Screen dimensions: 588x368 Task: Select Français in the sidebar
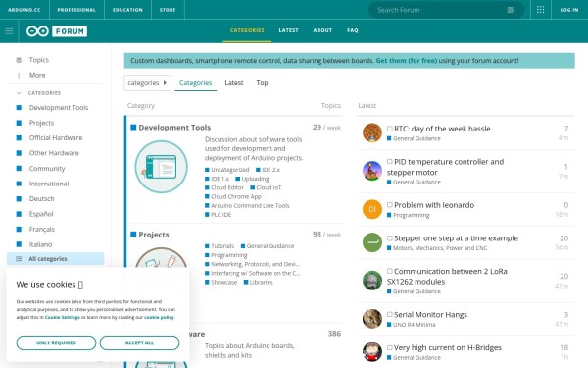pos(41,229)
